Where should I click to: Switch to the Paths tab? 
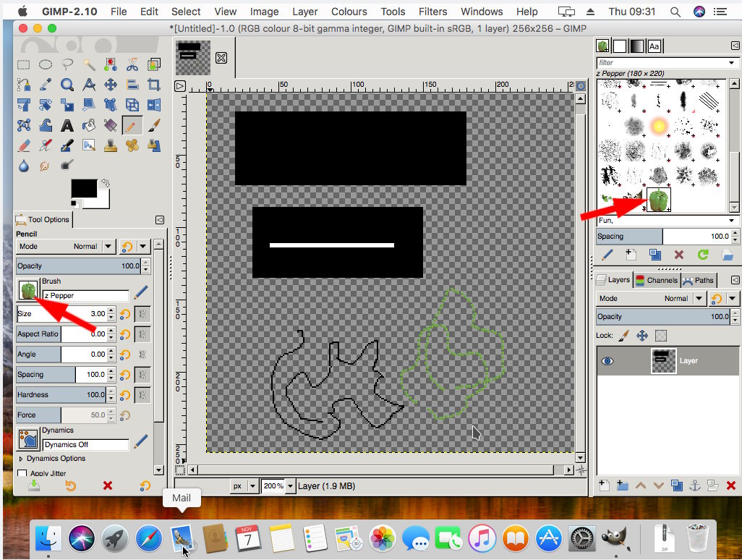pos(699,280)
